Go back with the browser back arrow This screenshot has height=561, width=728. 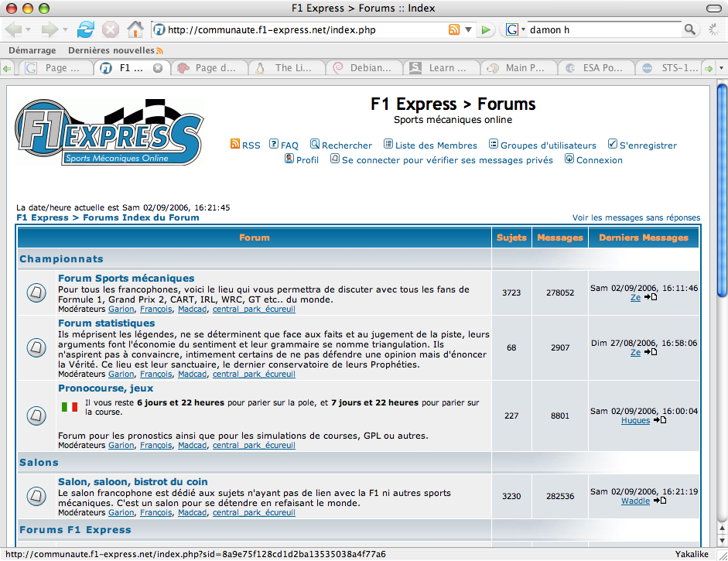tap(13, 29)
